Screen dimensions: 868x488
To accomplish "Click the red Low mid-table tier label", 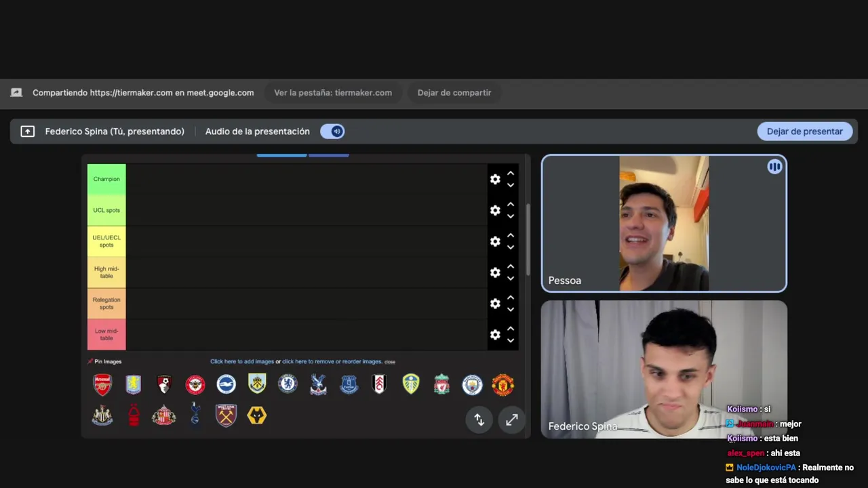I will pos(106,335).
